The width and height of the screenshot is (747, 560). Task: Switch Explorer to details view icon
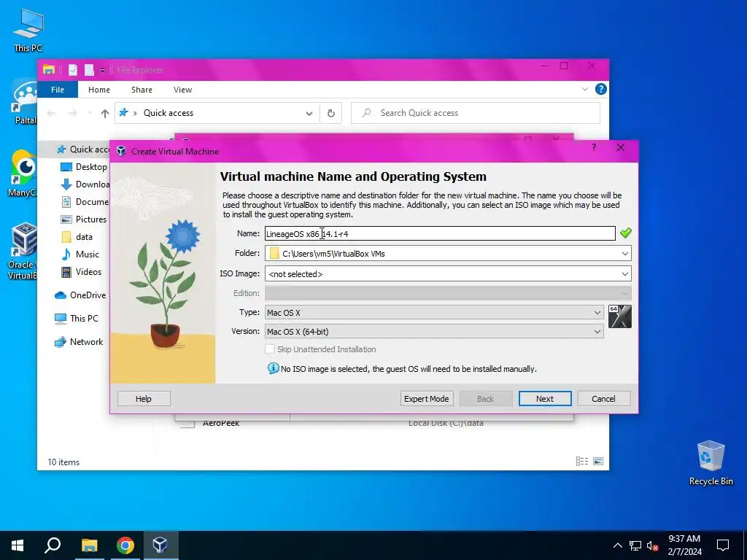(x=581, y=462)
